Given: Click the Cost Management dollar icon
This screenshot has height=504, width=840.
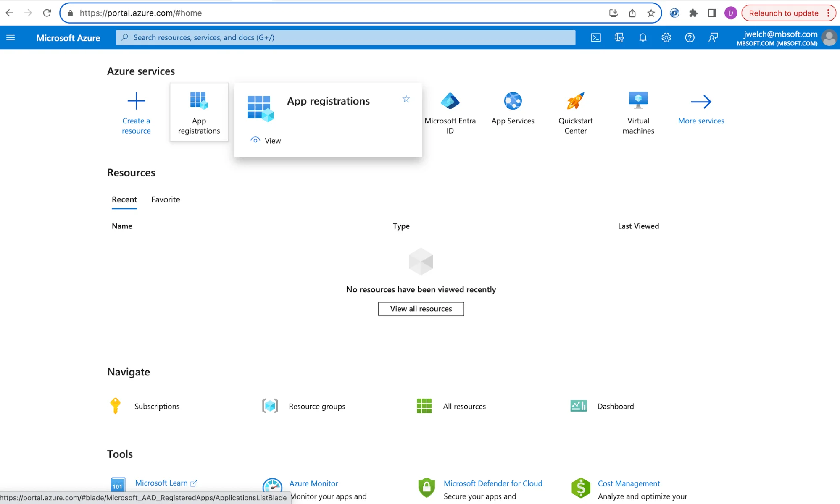Looking at the screenshot, I should point(581,488).
